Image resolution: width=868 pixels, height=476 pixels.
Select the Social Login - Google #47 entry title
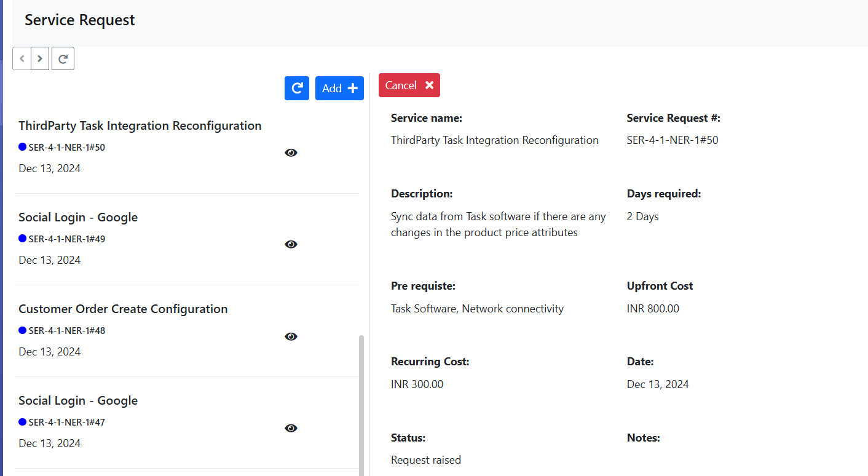pyautogui.click(x=78, y=400)
